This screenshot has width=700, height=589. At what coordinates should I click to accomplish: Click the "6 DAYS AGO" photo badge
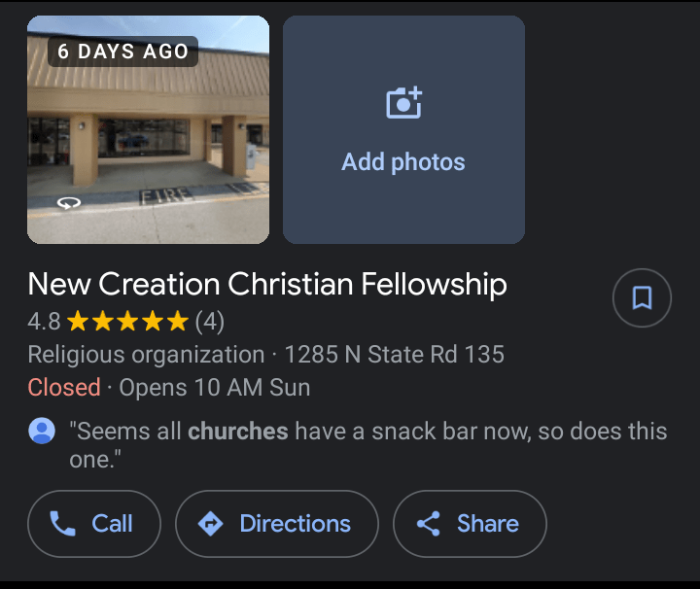pyautogui.click(x=122, y=52)
